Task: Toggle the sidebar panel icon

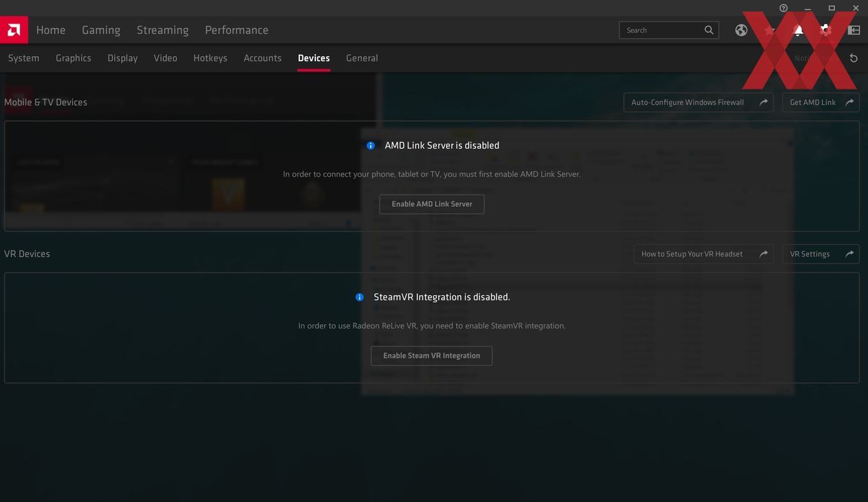Action: [x=854, y=30]
